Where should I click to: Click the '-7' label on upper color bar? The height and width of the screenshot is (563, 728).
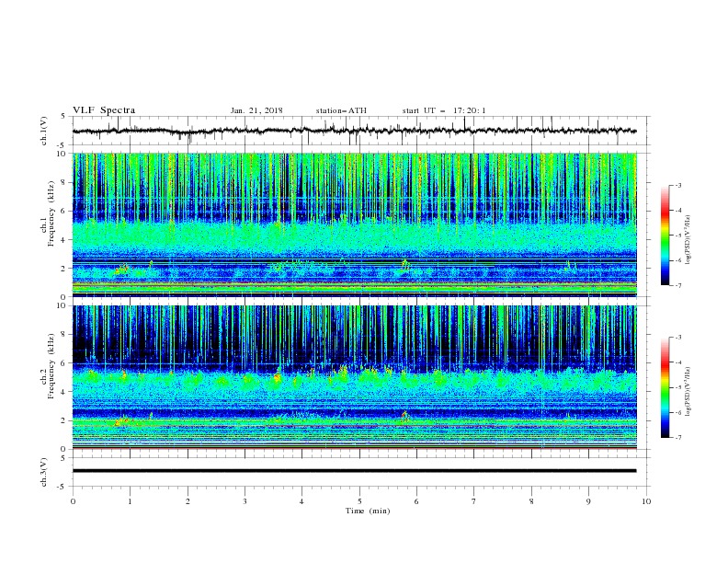(x=677, y=286)
